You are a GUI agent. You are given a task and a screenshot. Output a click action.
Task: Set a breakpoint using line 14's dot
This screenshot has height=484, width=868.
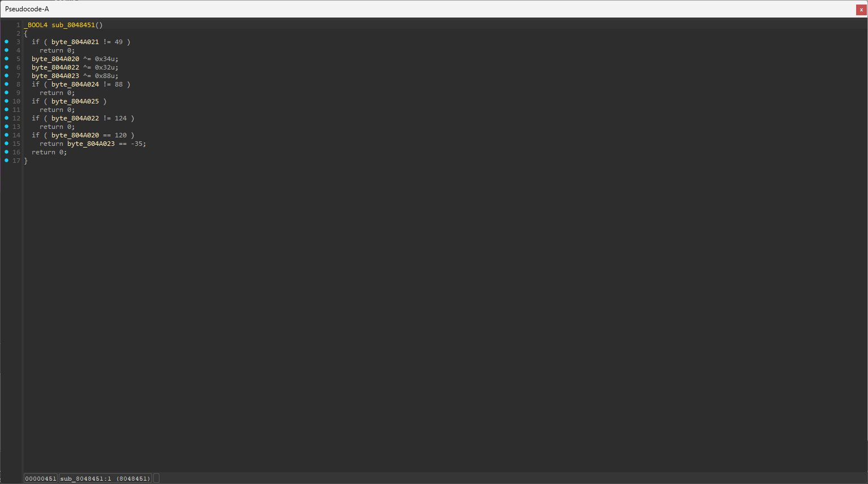[7, 135]
